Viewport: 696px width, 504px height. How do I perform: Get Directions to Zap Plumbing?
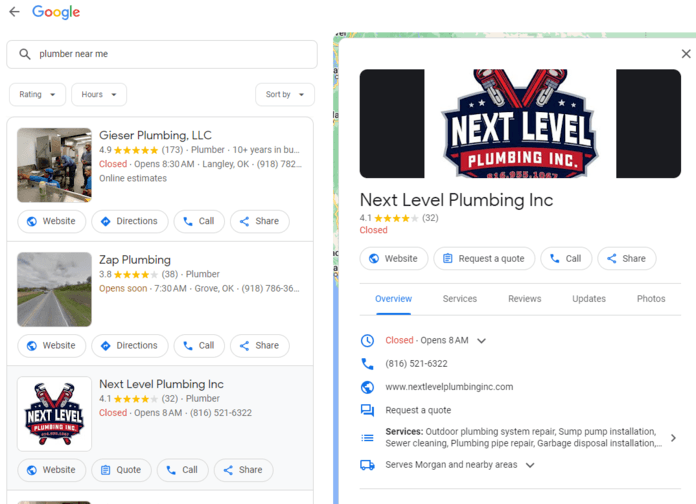(130, 345)
